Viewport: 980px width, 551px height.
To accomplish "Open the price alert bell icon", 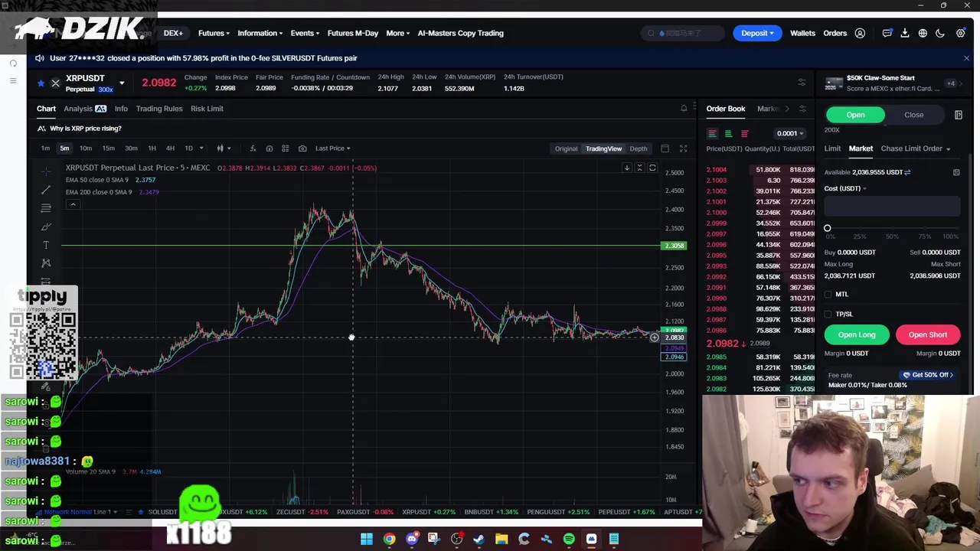I will (x=684, y=109).
